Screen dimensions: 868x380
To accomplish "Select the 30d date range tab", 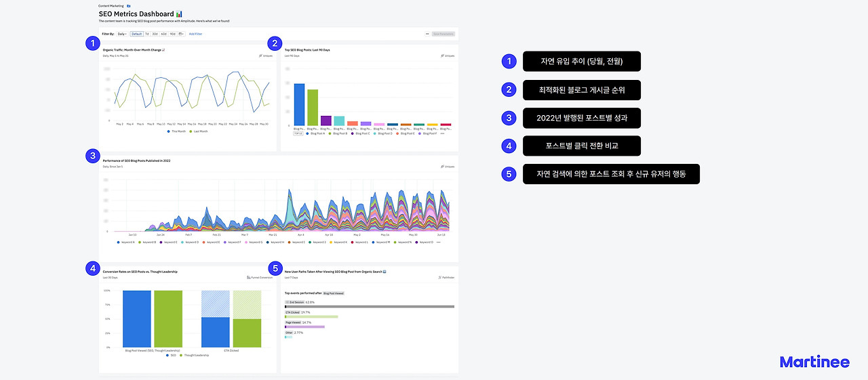I will (x=155, y=34).
